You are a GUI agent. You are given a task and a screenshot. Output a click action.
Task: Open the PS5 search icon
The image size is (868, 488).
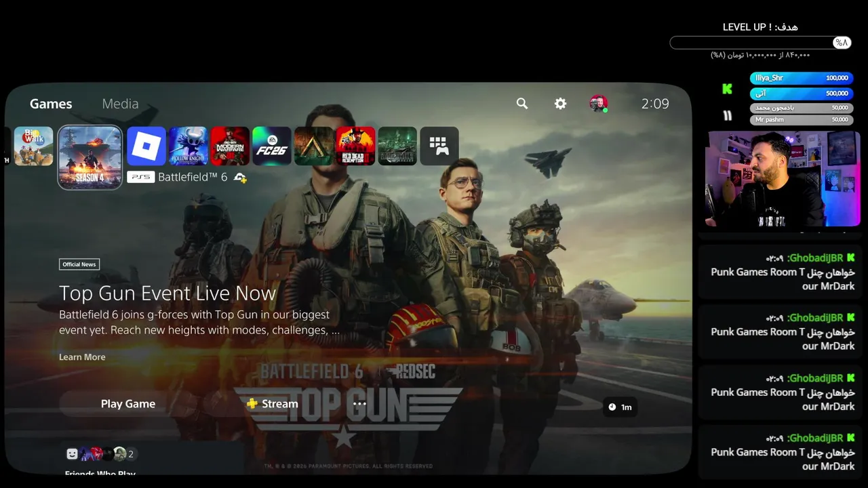point(521,104)
